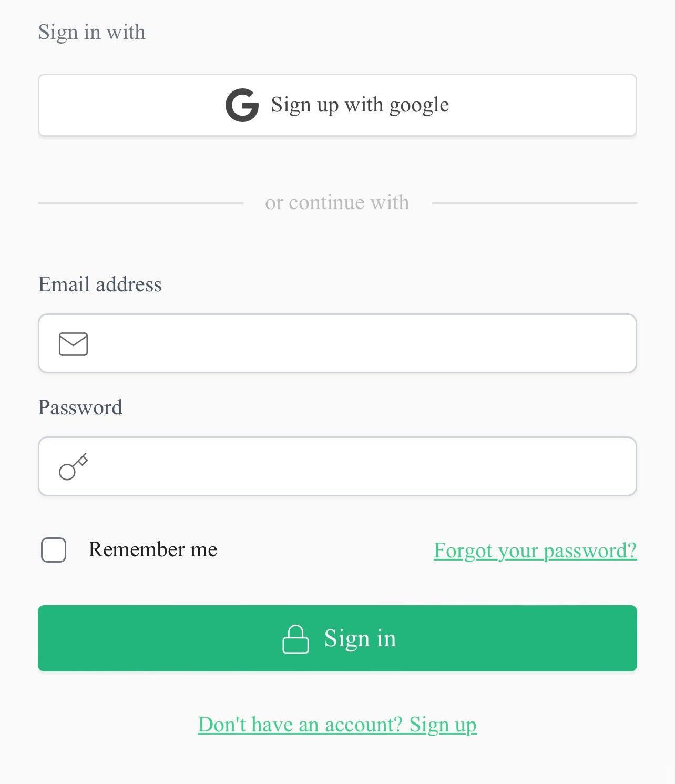This screenshot has height=784, width=675.
Task: Open the 'Forgot your password?' link
Action: coord(535,551)
